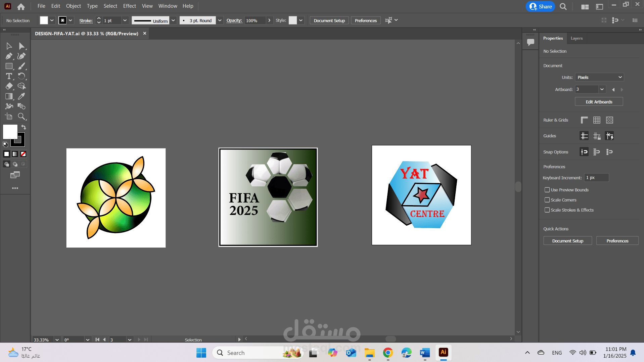Viewport: 644px width, 362px height.
Task: Expand the stroke color dropdown arrow
Action: coord(71,20)
